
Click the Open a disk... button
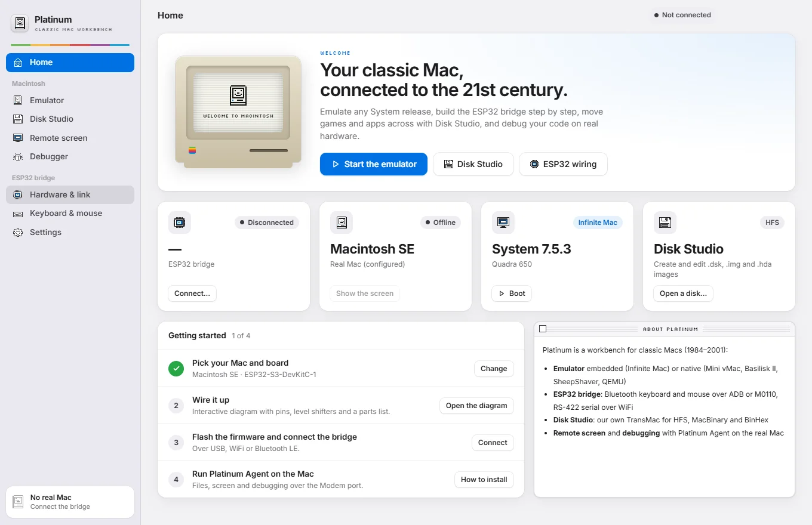(x=683, y=294)
